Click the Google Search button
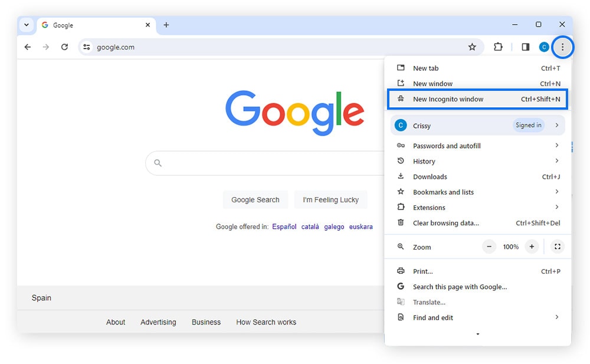This screenshot has height=364, width=590. click(x=255, y=199)
